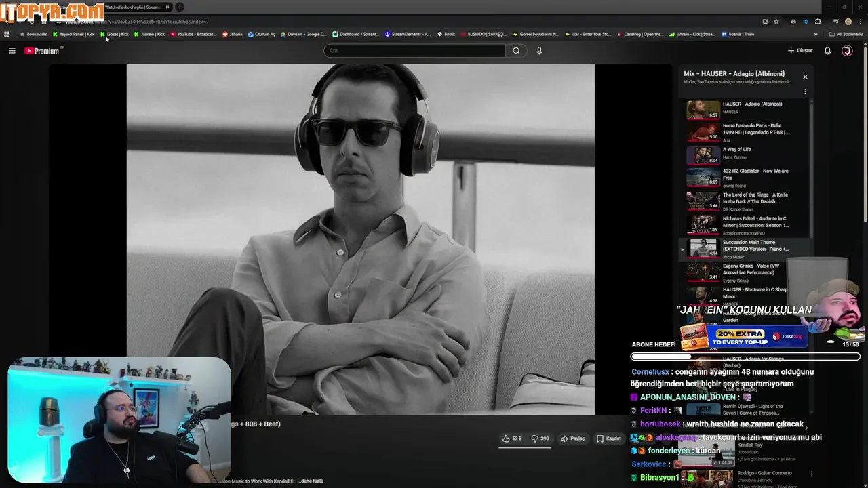Click the page vertical scrollbar
This screenshot has width=868, height=488.
pyautogui.click(x=865, y=136)
